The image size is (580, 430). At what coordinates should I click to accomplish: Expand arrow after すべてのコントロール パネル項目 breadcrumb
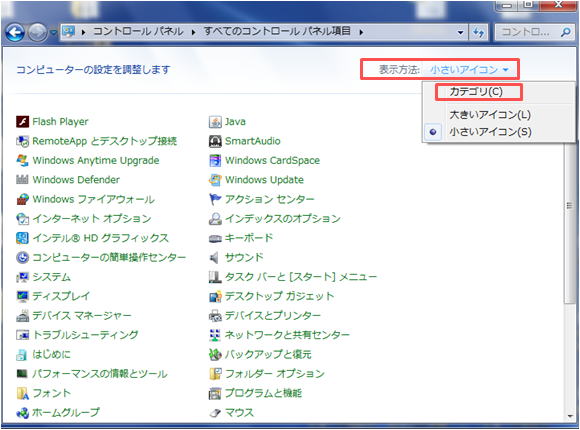(x=361, y=32)
